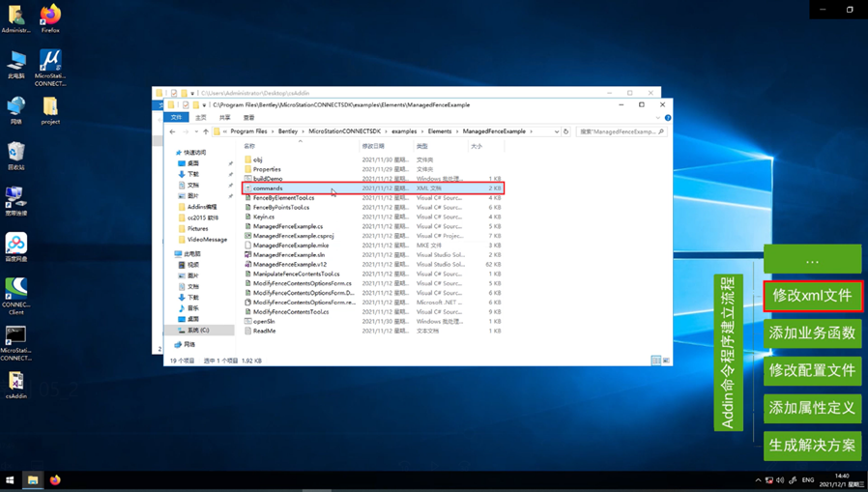
Task: Click the search magnifier icon
Action: [661, 131]
